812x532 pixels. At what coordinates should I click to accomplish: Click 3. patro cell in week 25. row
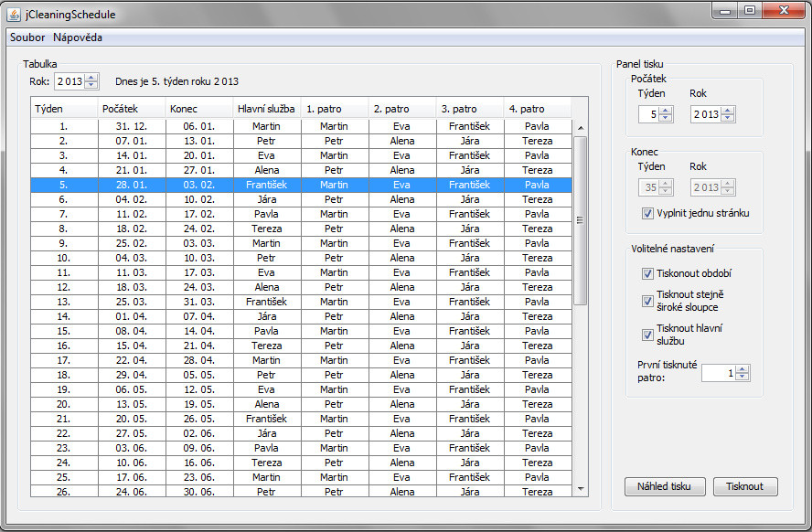(470, 477)
